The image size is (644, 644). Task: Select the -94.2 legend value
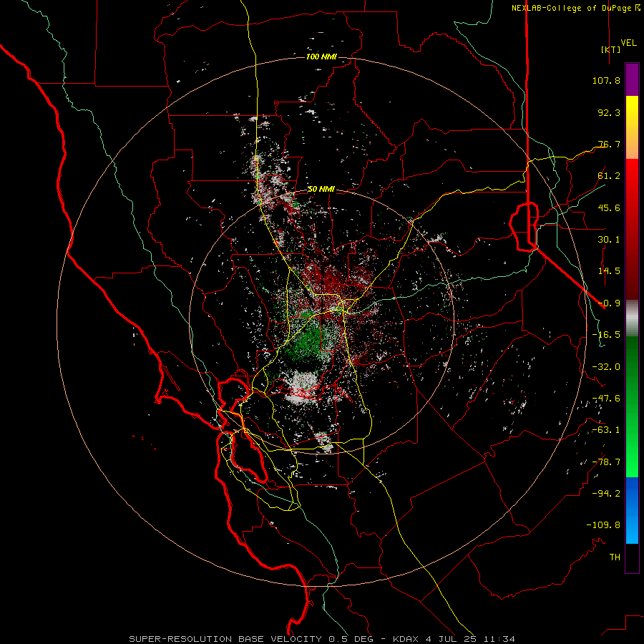(606, 493)
